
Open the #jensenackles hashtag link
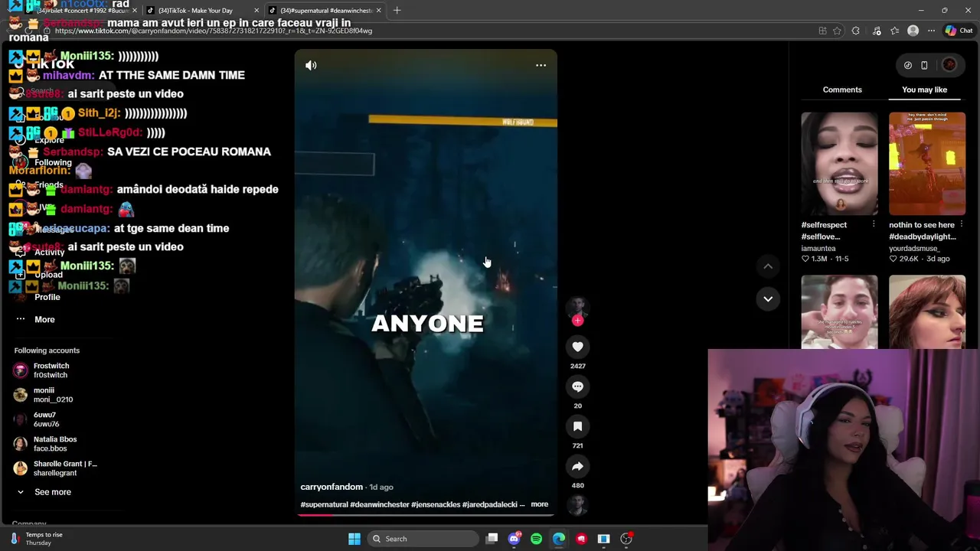(x=436, y=504)
